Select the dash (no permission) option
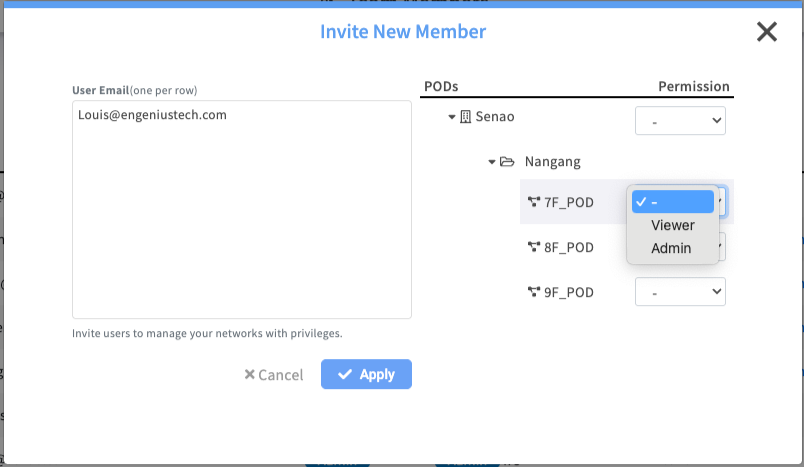The height and width of the screenshot is (468, 804). [x=672, y=202]
